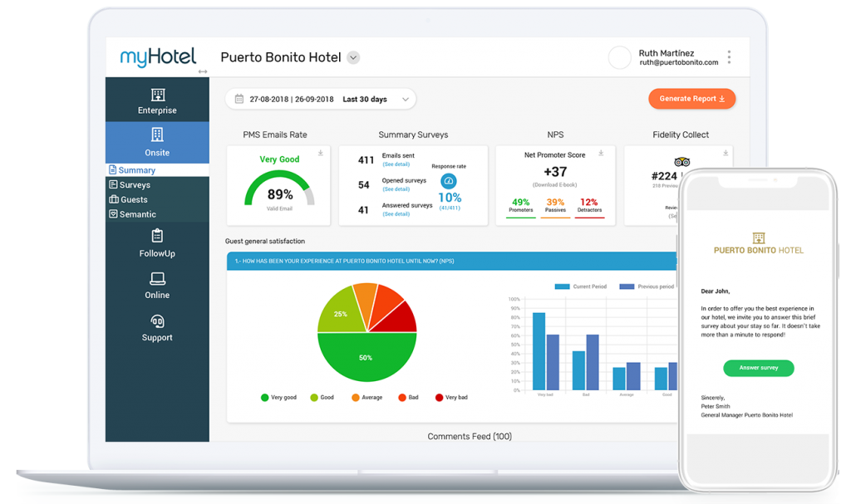This screenshot has height=504, width=851.
Task: Click the Bad orange-red legend swatch
Action: [402, 398]
